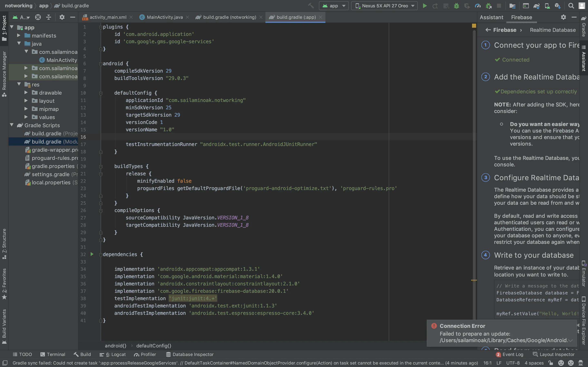Open the app run configuration dropdown
Screen dimensions: 588x367
(x=334, y=6)
